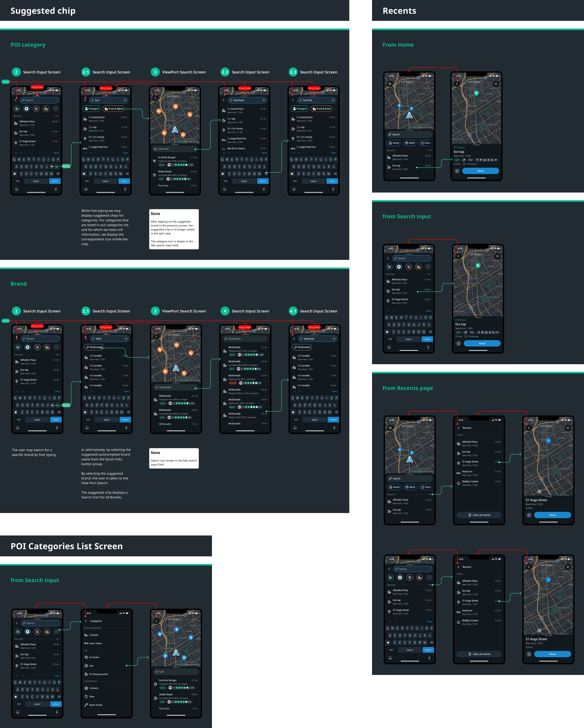584x728 pixels.
Task: Clear the 'Eco' search field
Action: tap(125, 100)
